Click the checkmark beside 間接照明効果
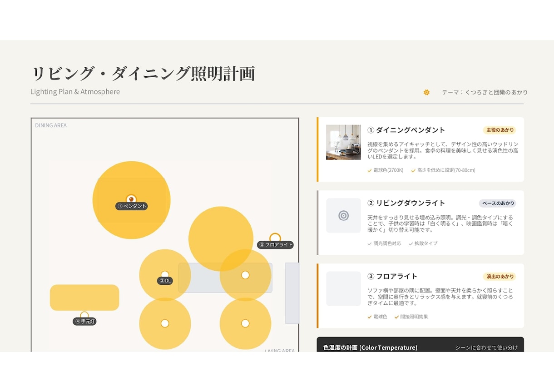The width and height of the screenshot is (554, 392). click(397, 317)
